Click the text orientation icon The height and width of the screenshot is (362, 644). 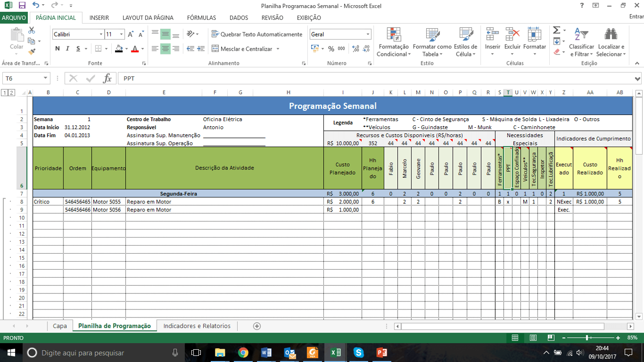click(x=190, y=34)
